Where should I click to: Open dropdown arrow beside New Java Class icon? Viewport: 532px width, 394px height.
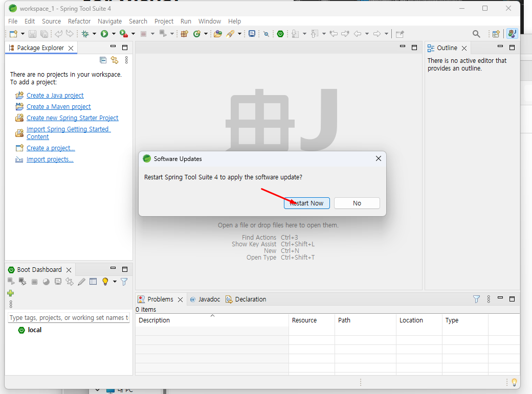[x=206, y=34]
